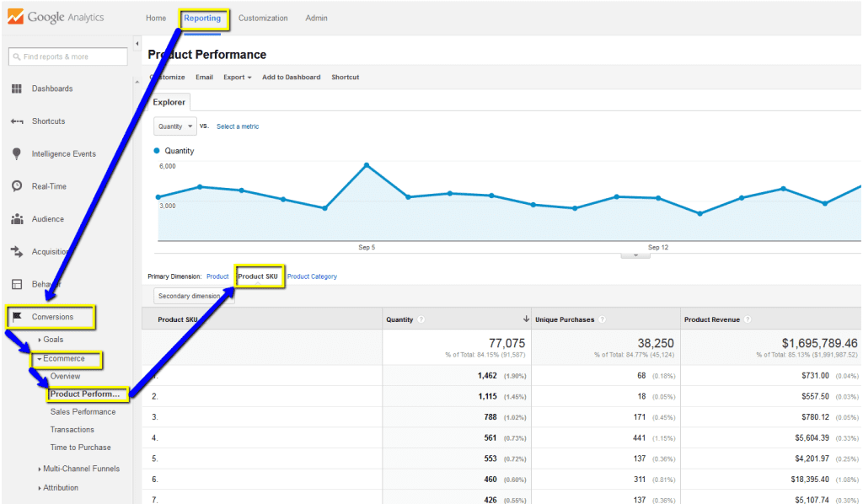The width and height of the screenshot is (863, 504).
Task: Open the Transactions report
Action: point(72,430)
